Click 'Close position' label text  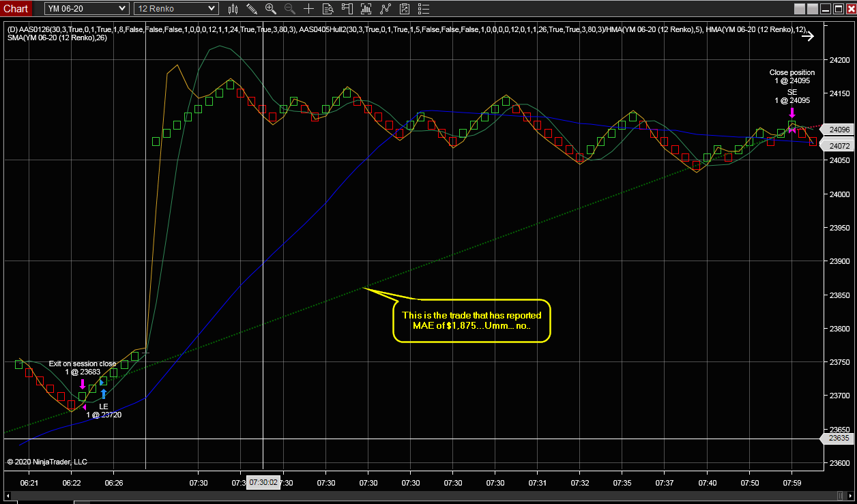[x=792, y=72]
